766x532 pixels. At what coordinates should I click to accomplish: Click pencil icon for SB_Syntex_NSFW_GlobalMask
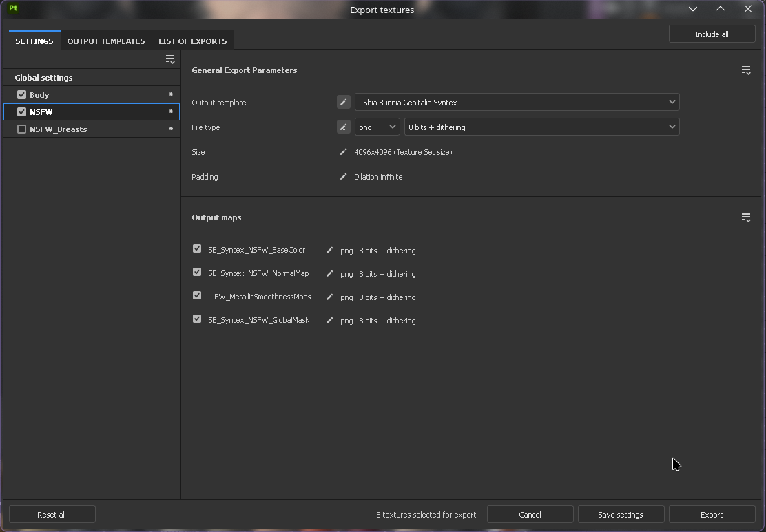point(329,321)
